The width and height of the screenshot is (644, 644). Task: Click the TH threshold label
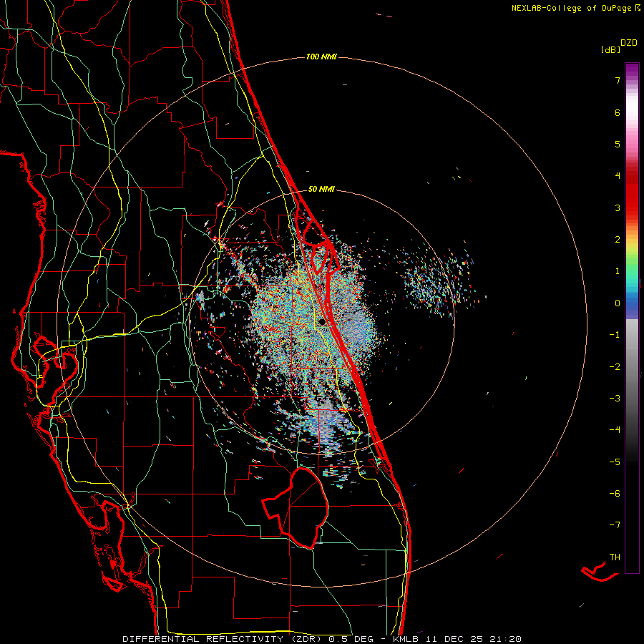[615, 557]
